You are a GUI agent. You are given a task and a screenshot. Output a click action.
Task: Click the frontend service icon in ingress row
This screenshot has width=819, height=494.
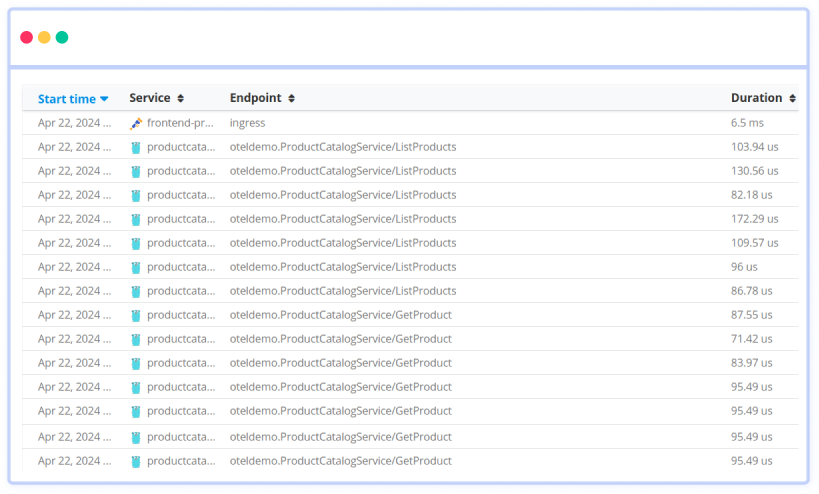point(136,123)
